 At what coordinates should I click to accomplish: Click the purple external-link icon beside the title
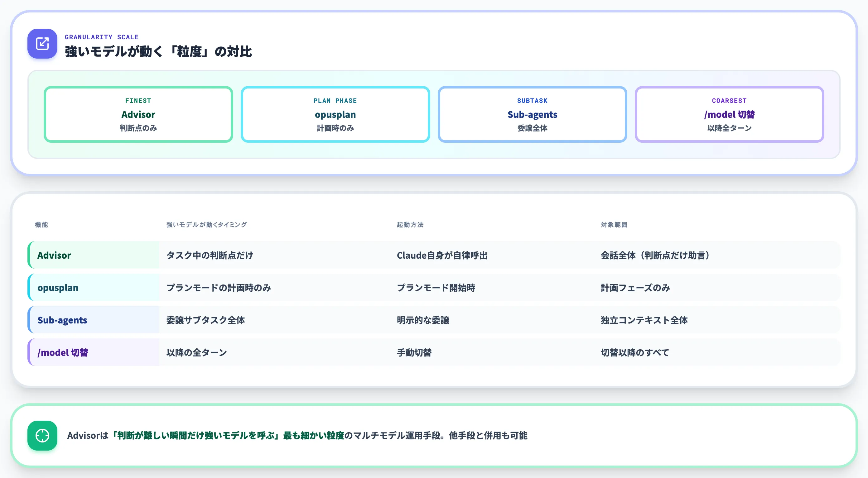[42, 43]
